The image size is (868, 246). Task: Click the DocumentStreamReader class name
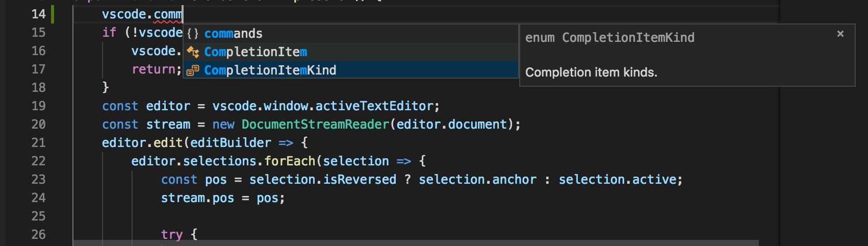315,125
